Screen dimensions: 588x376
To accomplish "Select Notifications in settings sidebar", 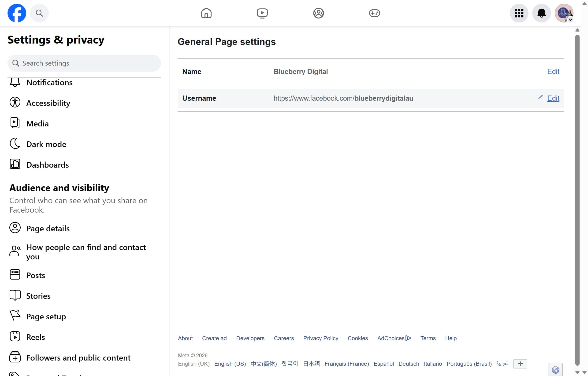I will (x=84, y=82).
